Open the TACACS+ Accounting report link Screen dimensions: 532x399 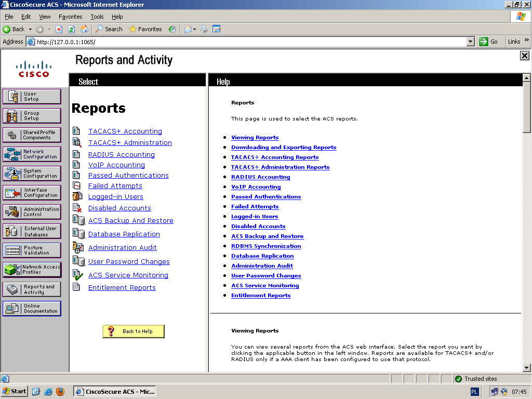(125, 131)
